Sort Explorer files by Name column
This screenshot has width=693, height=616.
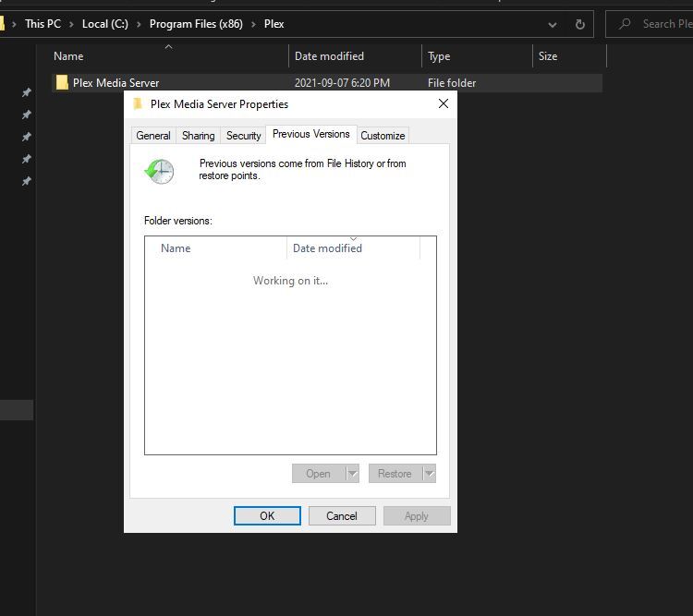pyautogui.click(x=170, y=56)
